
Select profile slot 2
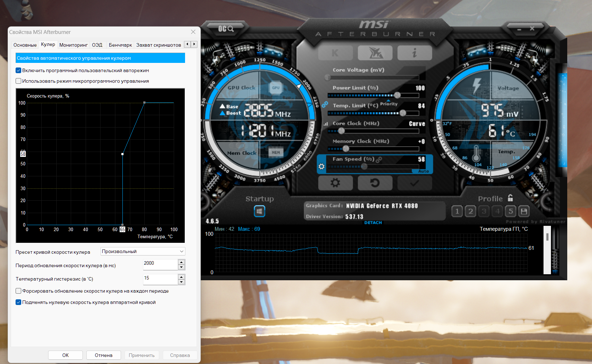tap(470, 211)
